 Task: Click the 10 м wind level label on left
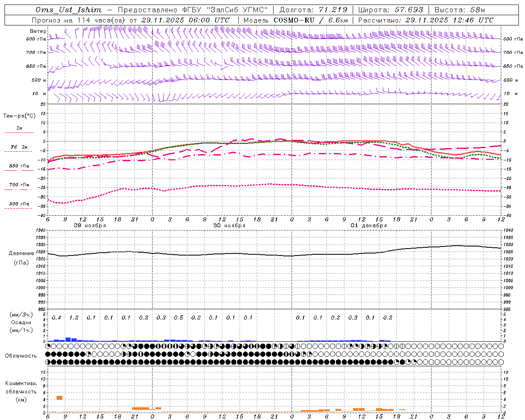pos(39,94)
